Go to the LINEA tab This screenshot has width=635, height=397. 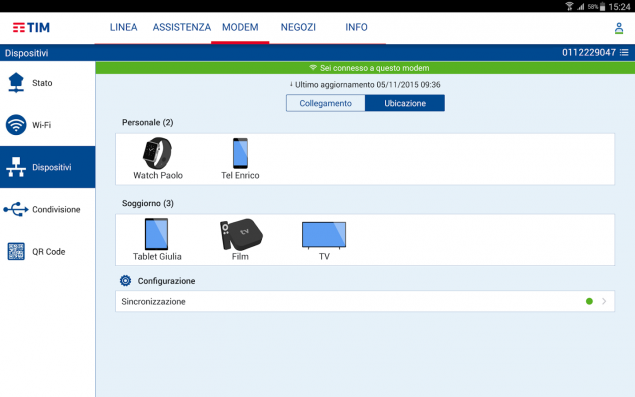click(124, 27)
